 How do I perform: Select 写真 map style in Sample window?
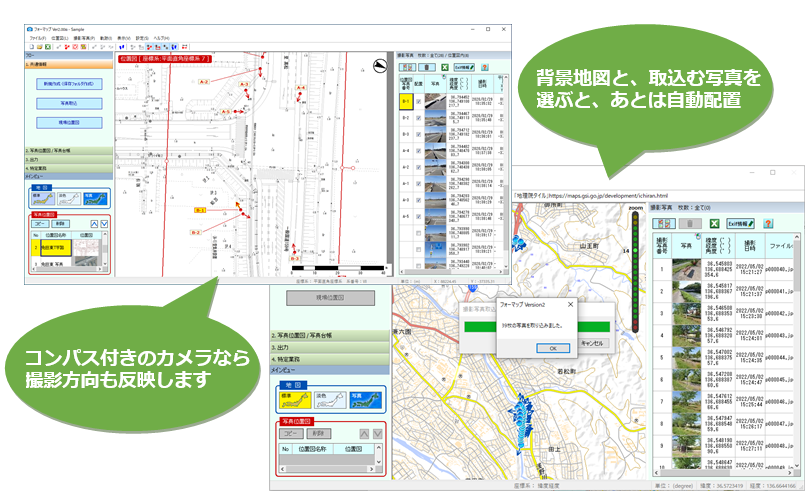pos(95,199)
